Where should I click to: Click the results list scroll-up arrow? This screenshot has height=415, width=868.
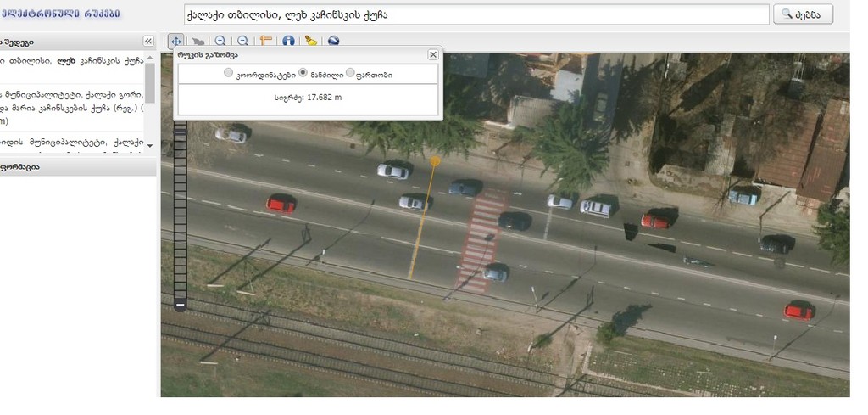coord(150,58)
